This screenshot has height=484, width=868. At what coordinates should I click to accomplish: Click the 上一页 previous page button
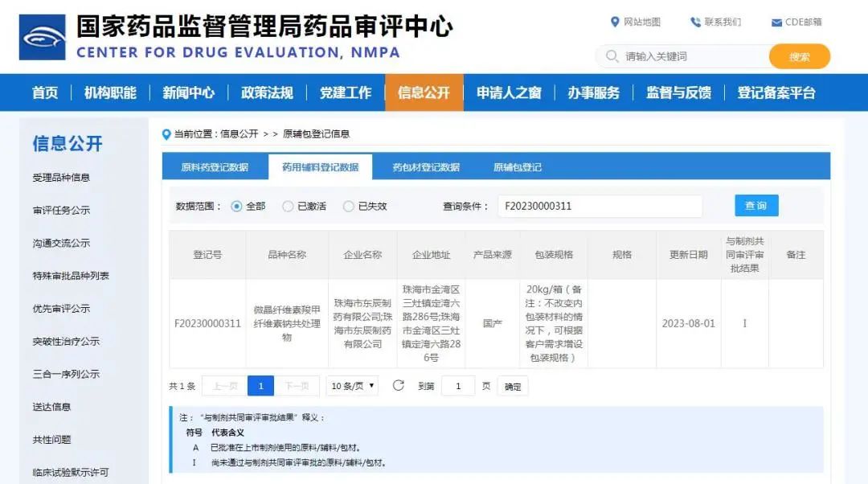(225, 386)
